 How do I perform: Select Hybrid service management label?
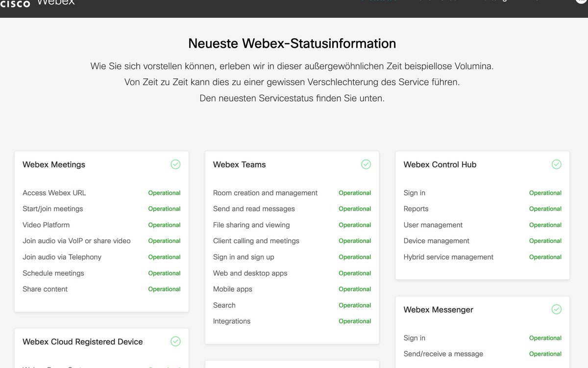click(x=448, y=257)
